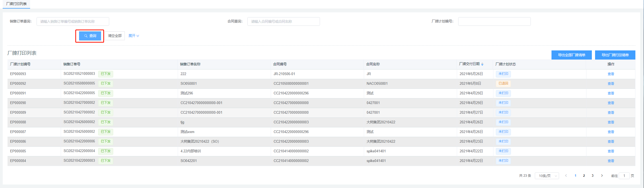Focus the 销售订单查询 input field
This screenshot has height=188, width=644.
pos(73,21)
